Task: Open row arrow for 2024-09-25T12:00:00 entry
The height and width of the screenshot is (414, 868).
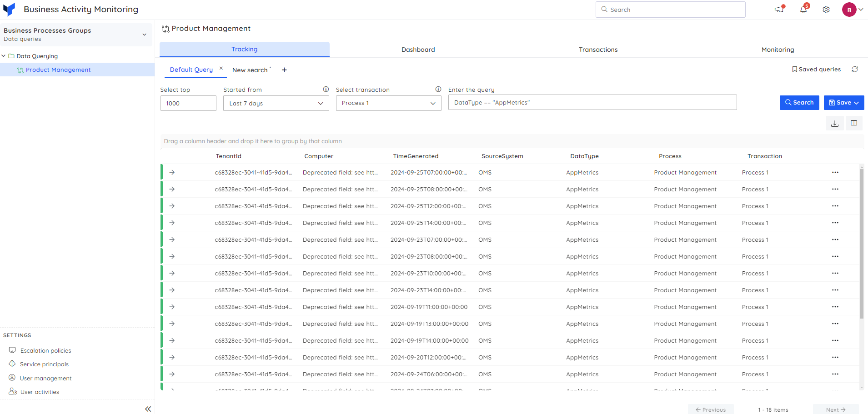Action: click(172, 206)
